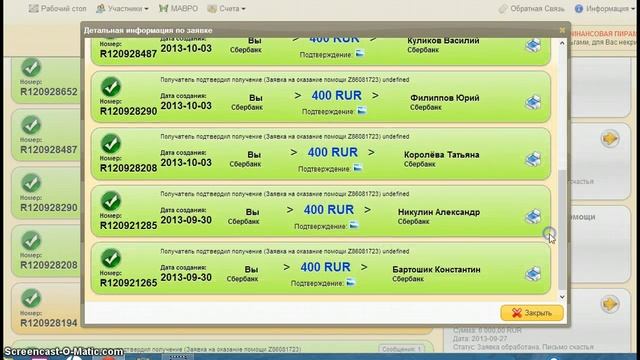Click 400 RUR amount in Королёва Татьяна row
Image resolution: width=640 pixels, height=360 pixels.
point(333,152)
